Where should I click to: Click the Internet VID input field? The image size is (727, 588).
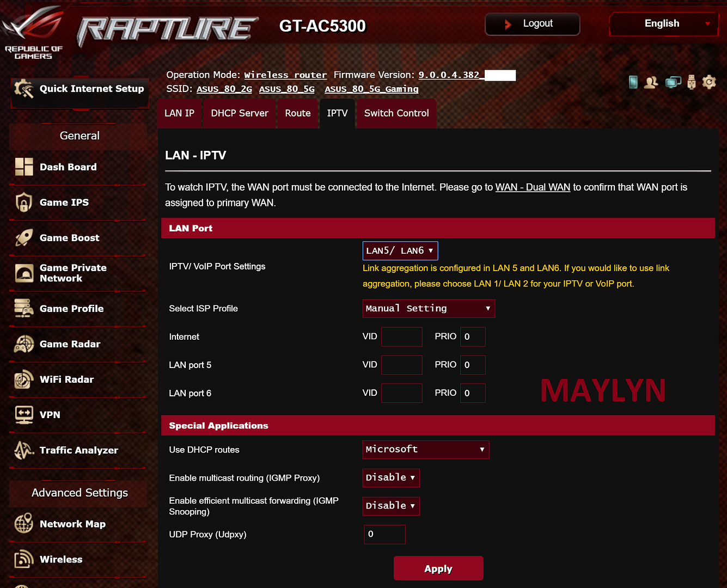click(x=402, y=337)
